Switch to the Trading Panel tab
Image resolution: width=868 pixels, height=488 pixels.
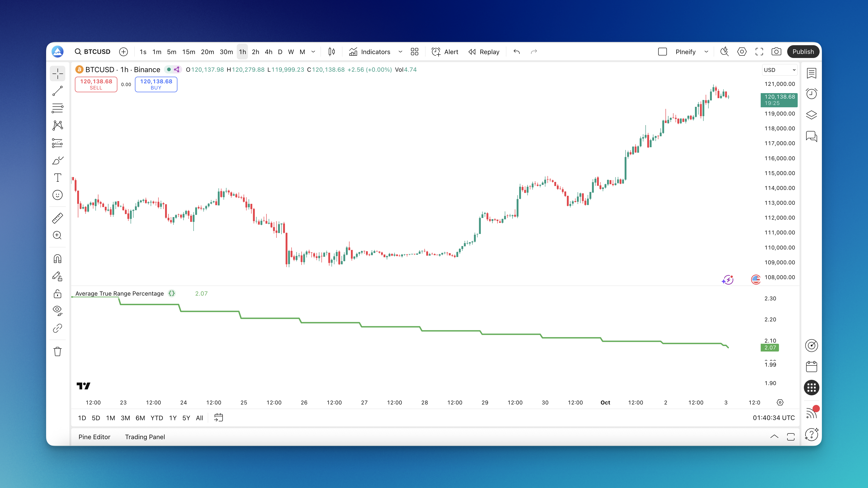[145, 437]
